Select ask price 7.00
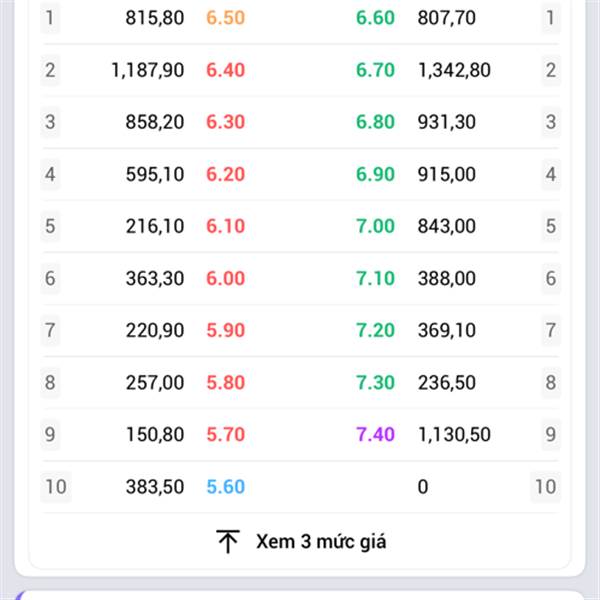Viewport: 600px width, 600px height. pos(375,226)
